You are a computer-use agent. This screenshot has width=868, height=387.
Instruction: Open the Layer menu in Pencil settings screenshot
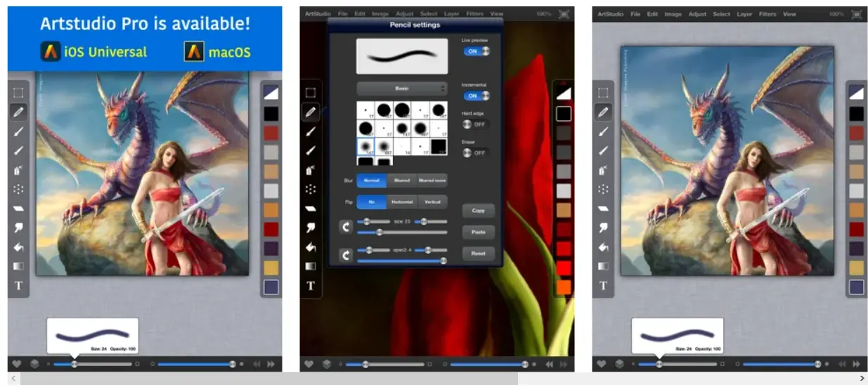coord(453,13)
